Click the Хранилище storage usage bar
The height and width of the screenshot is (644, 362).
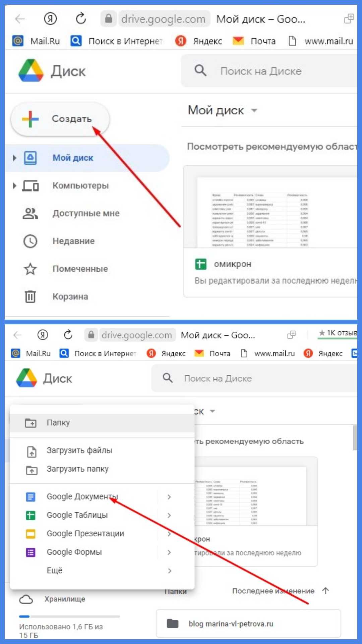pos(69,616)
